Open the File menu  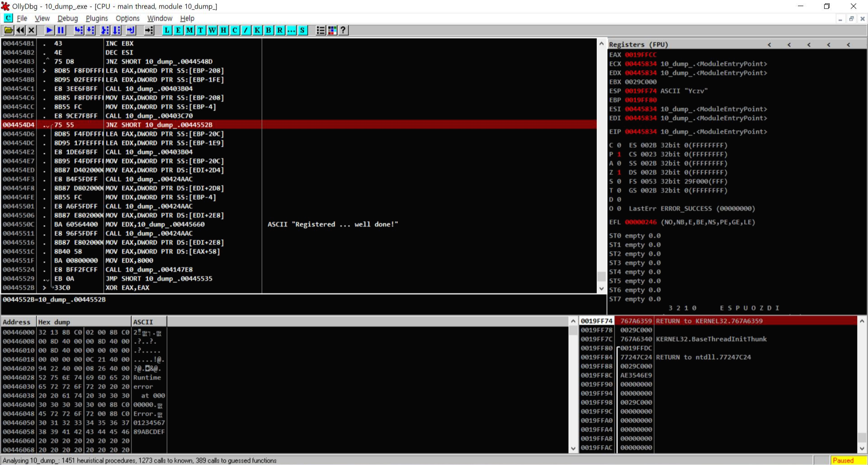pyautogui.click(x=22, y=18)
